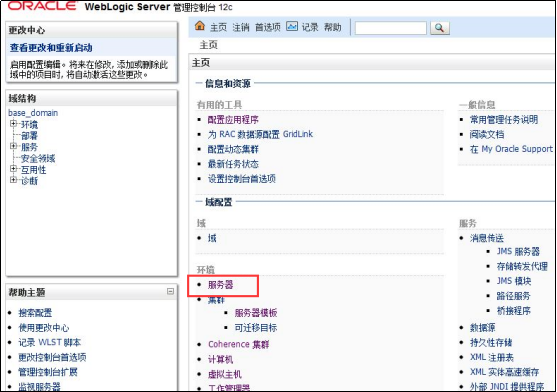This screenshot has width=557, height=392.
Task: Select 安全领域 in the domain tree
Action: point(38,158)
